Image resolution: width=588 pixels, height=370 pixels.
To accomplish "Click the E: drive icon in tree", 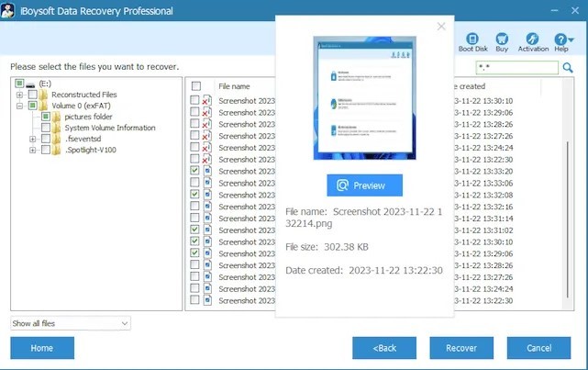I will (30, 84).
